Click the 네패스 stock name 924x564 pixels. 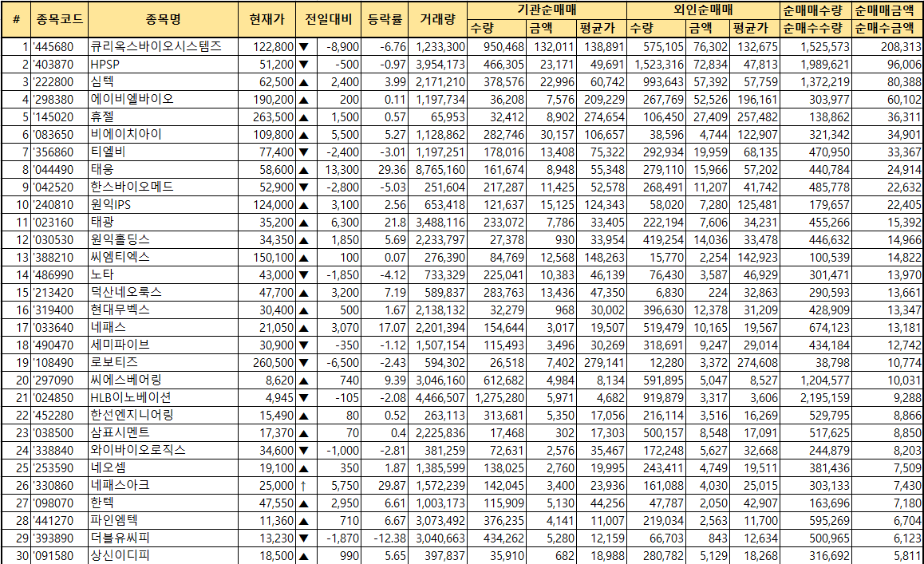coord(108,327)
